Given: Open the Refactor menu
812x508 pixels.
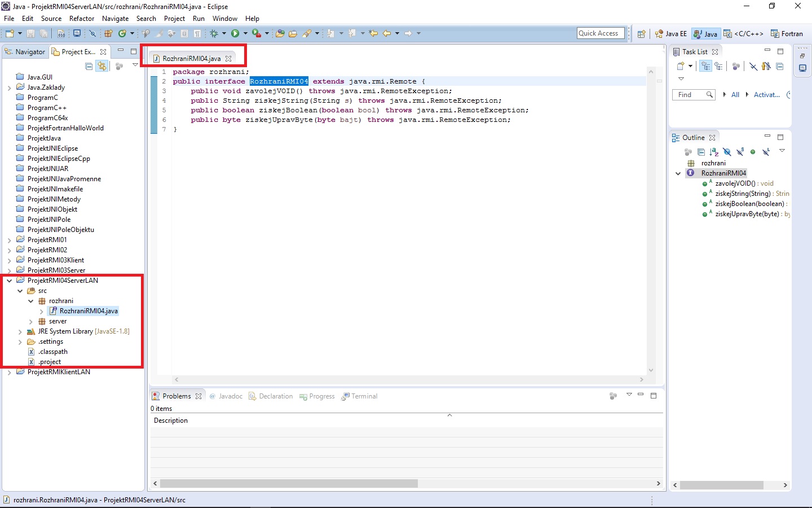Looking at the screenshot, I should point(82,19).
